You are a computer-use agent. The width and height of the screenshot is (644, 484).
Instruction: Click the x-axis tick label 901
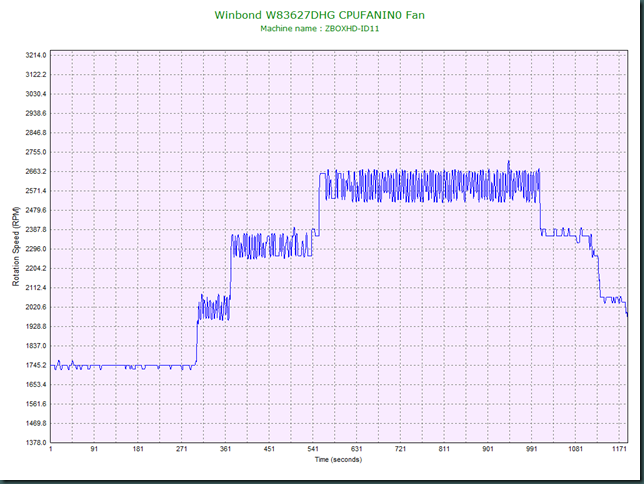pyautogui.click(x=488, y=449)
